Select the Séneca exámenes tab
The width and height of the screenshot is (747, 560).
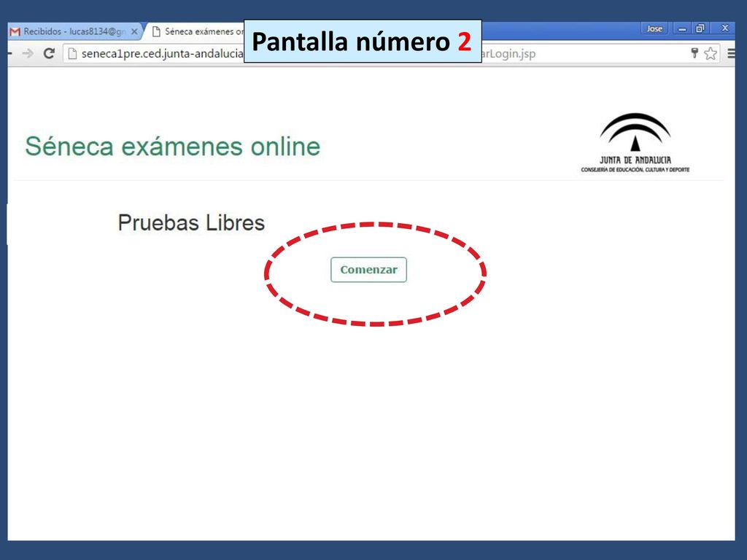pyautogui.click(x=198, y=31)
